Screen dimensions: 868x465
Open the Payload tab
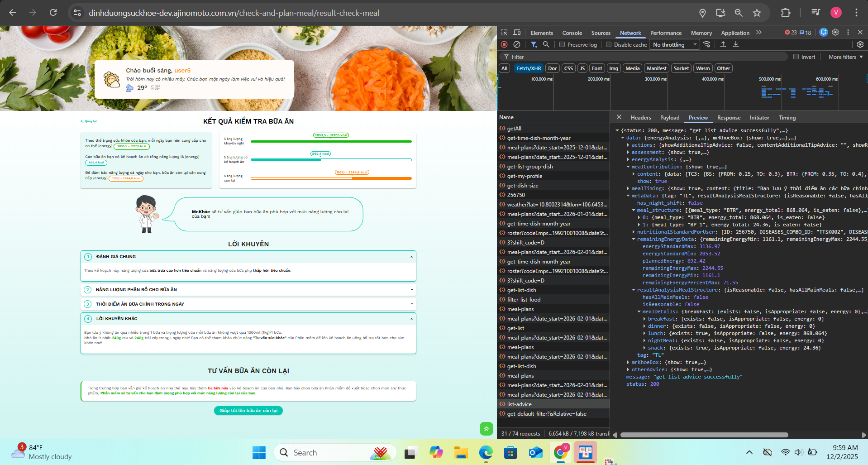[x=670, y=117]
